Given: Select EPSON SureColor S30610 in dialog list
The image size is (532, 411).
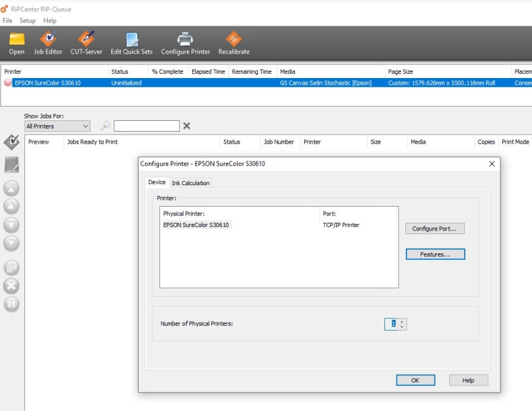Looking at the screenshot, I should [x=196, y=225].
